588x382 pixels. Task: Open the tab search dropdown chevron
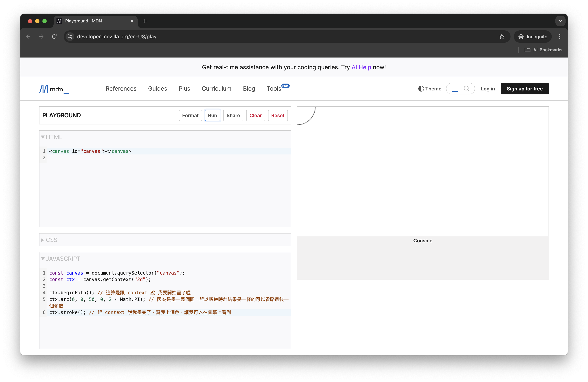(x=560, y=21)
